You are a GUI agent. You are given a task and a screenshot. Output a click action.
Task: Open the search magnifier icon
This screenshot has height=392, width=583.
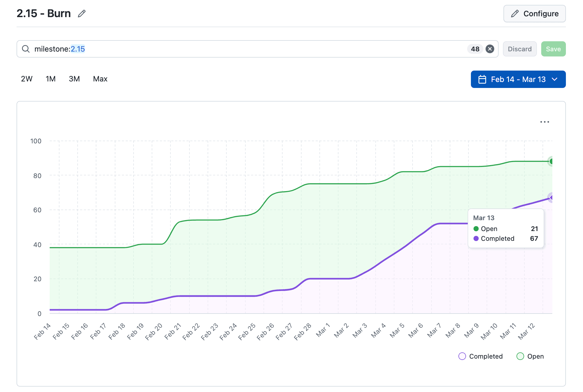[x=26, y=49]
